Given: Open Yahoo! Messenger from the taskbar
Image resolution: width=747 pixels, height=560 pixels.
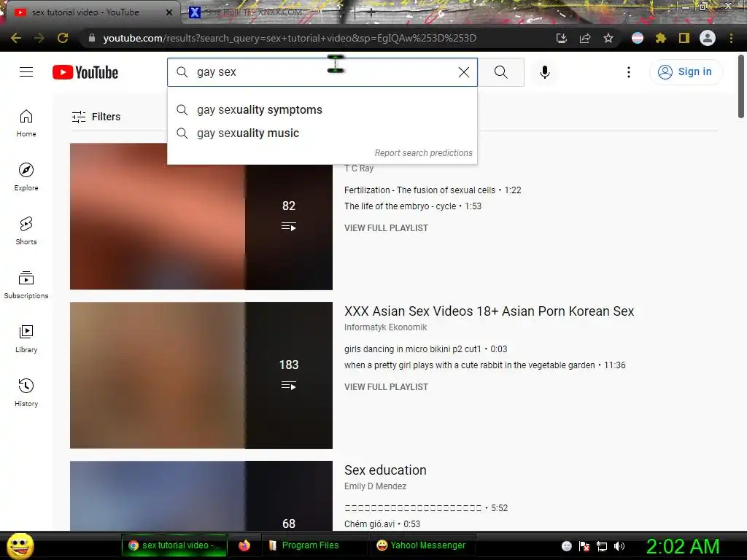Looking at the screenshot, I should tap(421, 545).
